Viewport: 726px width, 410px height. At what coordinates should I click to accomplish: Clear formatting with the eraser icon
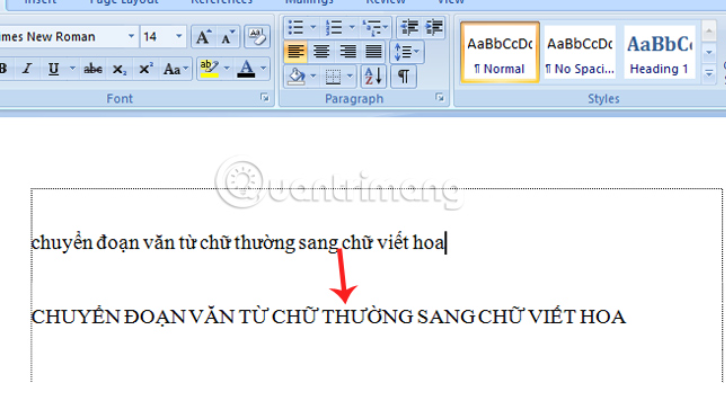pyautogui.click(x=256, y=37)
